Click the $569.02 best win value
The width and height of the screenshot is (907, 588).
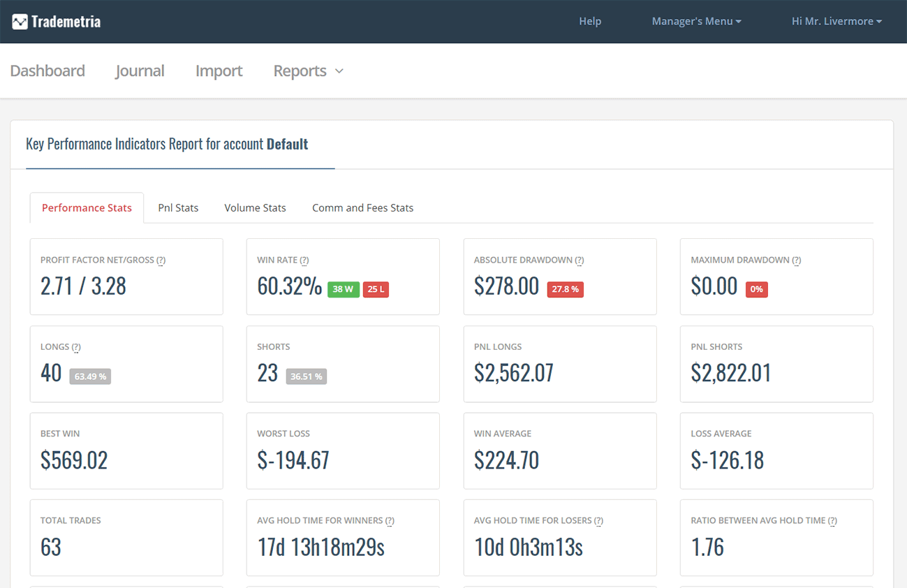pos(74,460)
